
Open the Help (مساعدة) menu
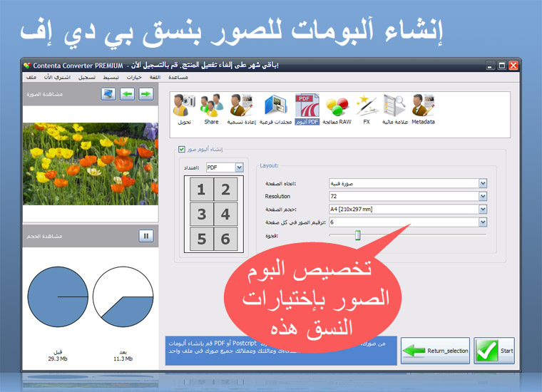pos(178,78)
